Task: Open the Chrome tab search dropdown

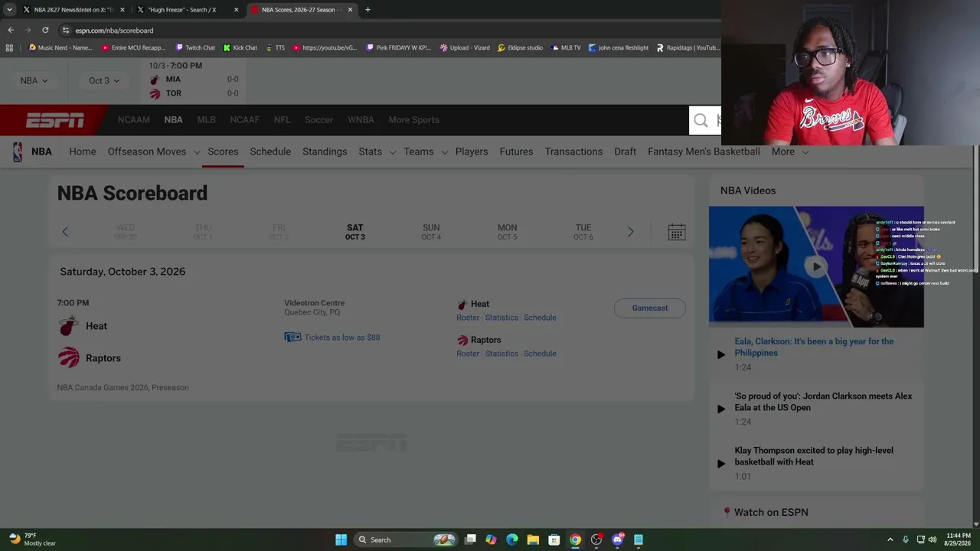Action: click(9, 10)
